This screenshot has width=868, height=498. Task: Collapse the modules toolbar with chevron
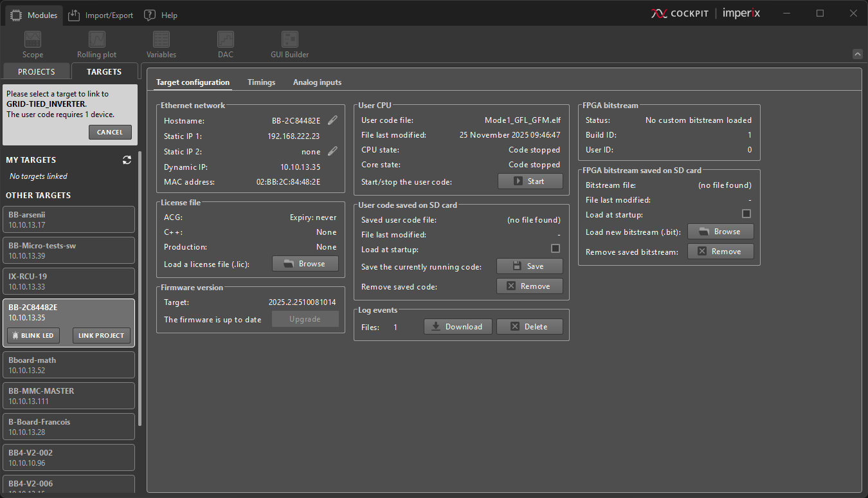(857, 54)
